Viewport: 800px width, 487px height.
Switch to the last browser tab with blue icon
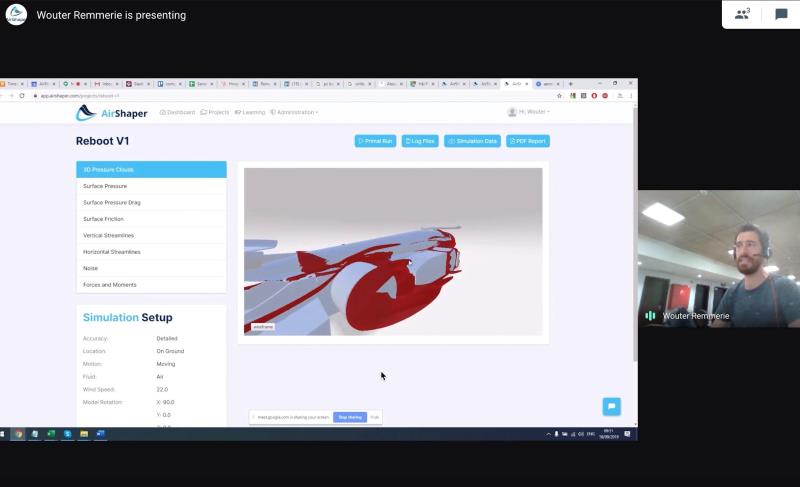[547, 84]
